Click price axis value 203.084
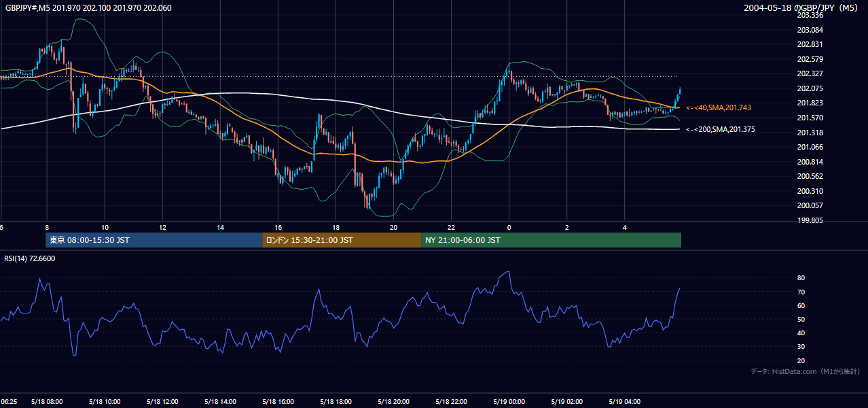This screenshot has height=408, width=868. point(810,30)
